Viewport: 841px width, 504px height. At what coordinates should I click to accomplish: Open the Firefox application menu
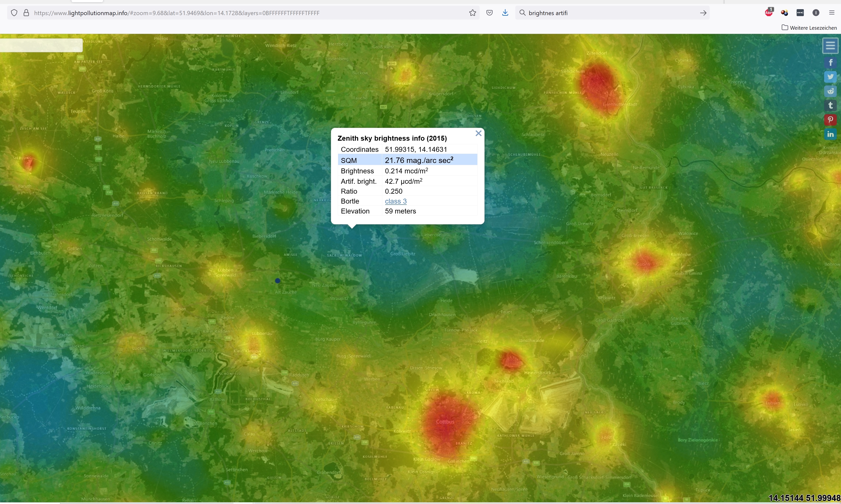coord(832,13)
